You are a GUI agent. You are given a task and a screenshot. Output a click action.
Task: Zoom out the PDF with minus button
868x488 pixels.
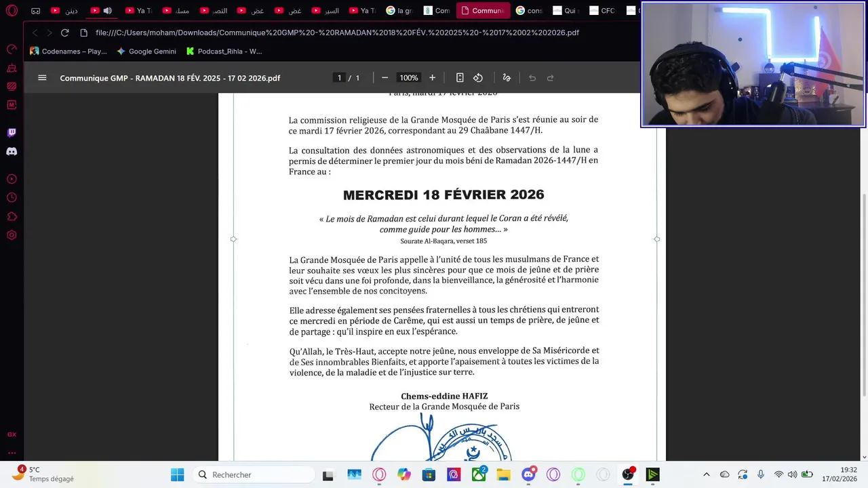384,78
